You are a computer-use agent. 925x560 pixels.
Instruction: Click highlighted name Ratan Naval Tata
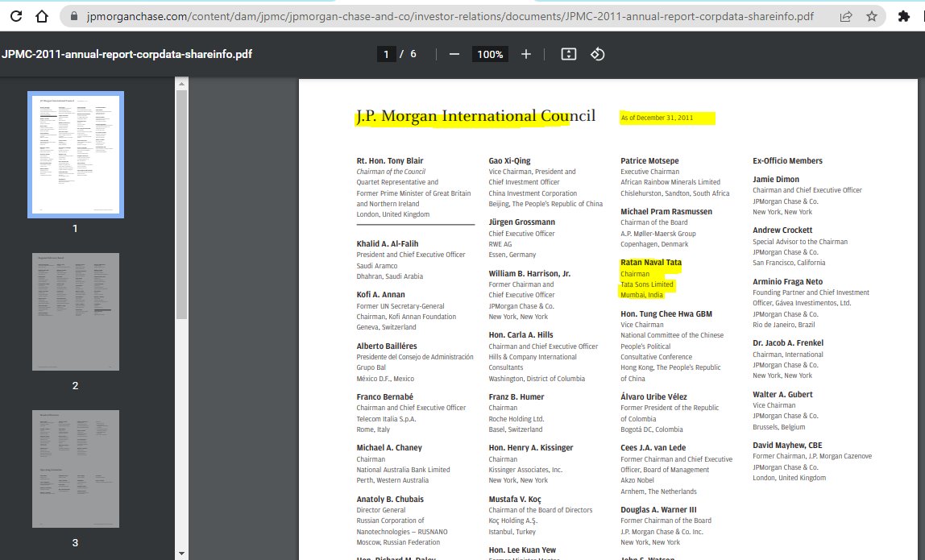pyautogui.click(x=651, y=263)
